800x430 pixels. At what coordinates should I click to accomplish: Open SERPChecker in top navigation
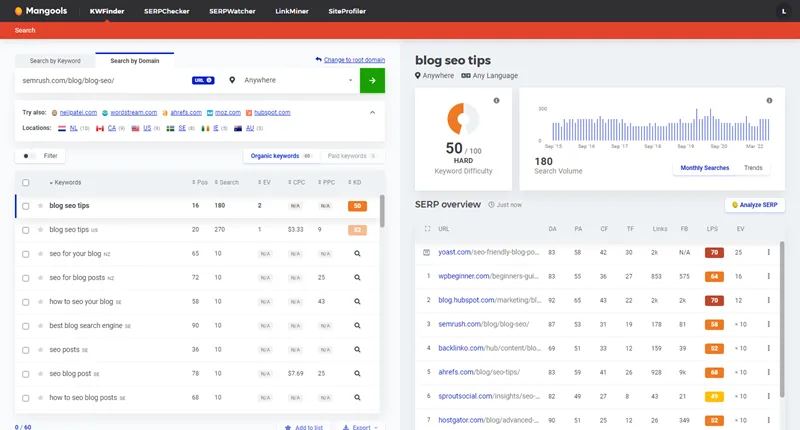167,11
